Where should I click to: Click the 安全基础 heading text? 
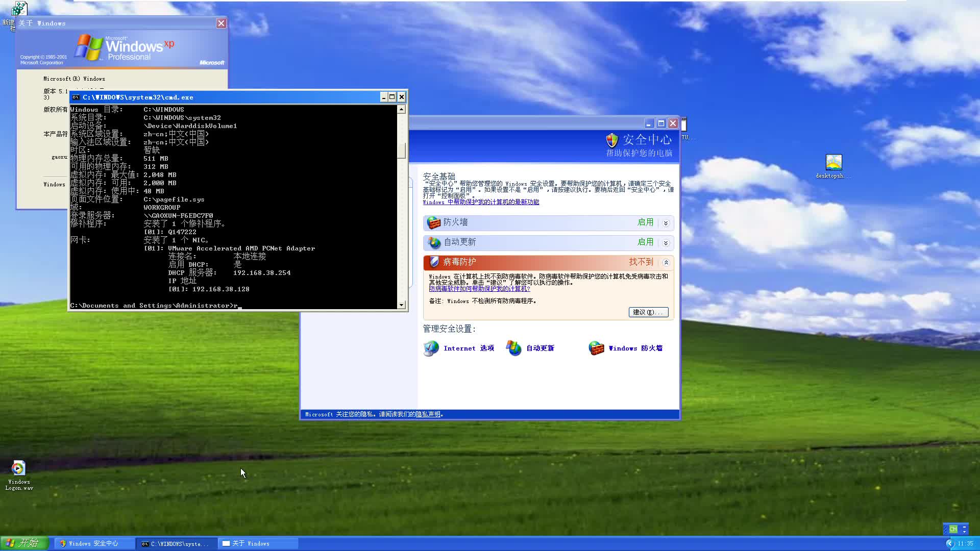439,177
